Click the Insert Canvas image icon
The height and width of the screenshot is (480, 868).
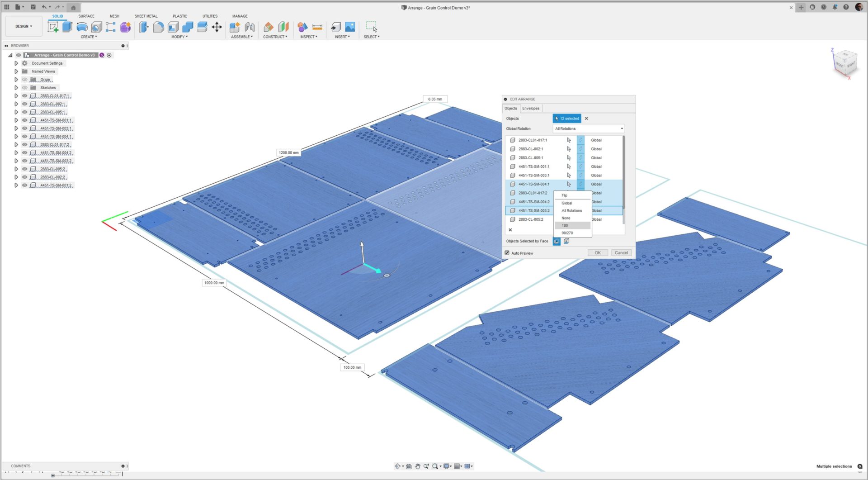(x=350, y=27)
